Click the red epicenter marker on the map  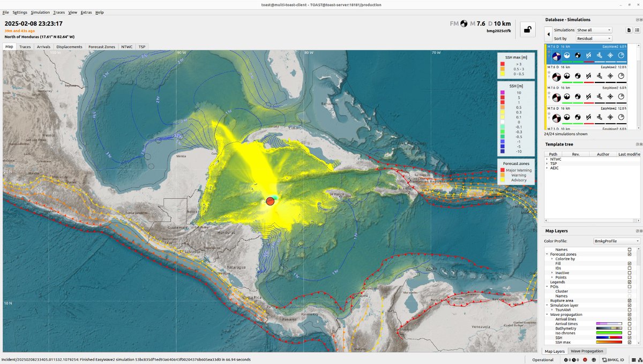point(271,201)
